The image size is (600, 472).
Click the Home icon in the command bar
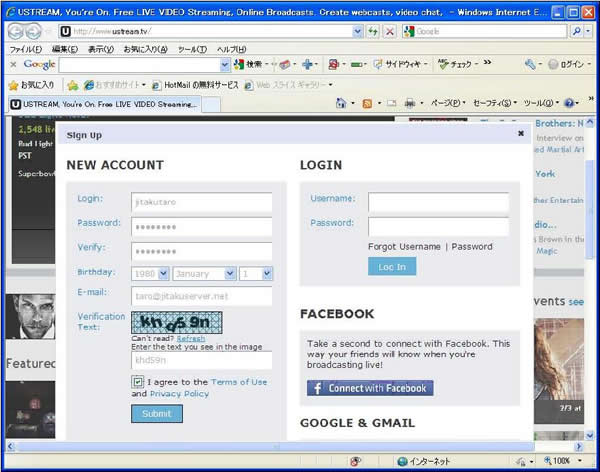341,103
